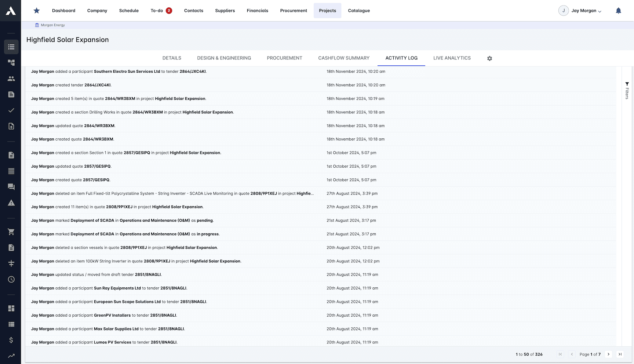The width and height of the screenshot is (634, 364).
Task: Open the shopping cart icon in the sidebar
Action: coord(11,232)
